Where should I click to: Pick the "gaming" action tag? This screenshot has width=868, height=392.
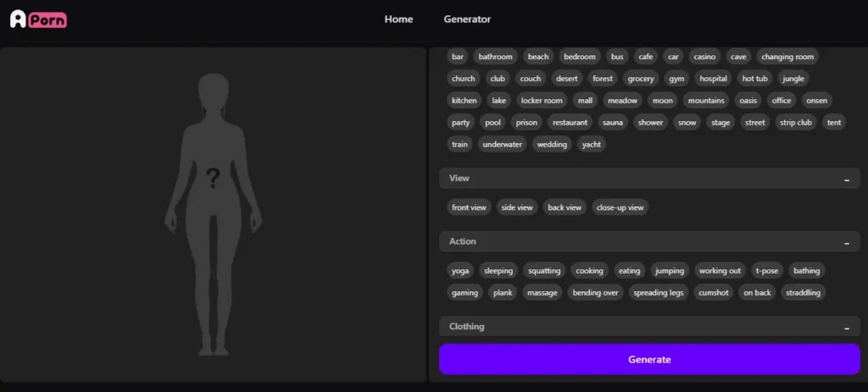tap(465, 293)
